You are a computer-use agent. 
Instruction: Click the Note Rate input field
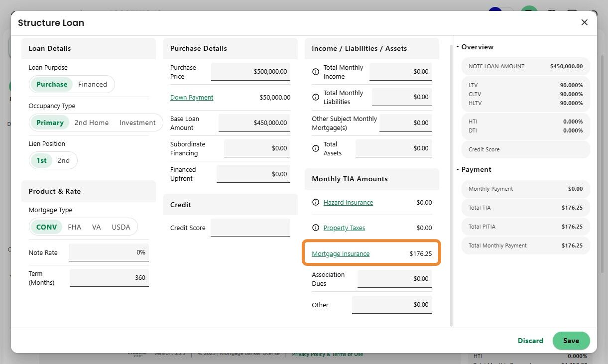click(x=109, y=252)
